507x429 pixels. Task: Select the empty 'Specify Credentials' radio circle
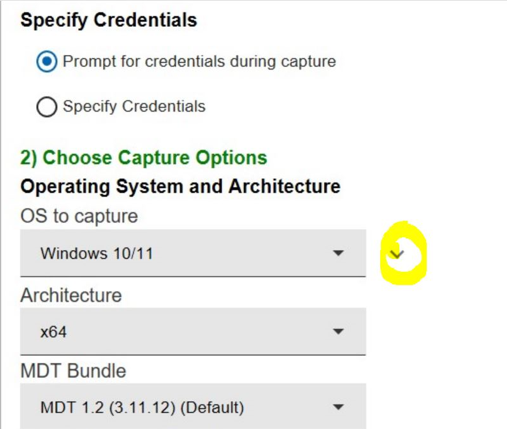pyautogui.click(x=47, y=107)
